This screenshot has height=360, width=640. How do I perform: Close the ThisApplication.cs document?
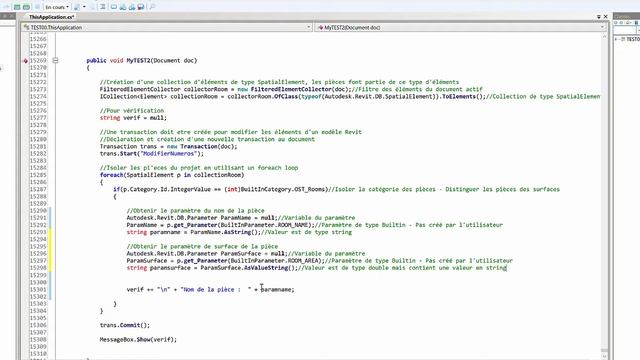[x=606, y=17]
